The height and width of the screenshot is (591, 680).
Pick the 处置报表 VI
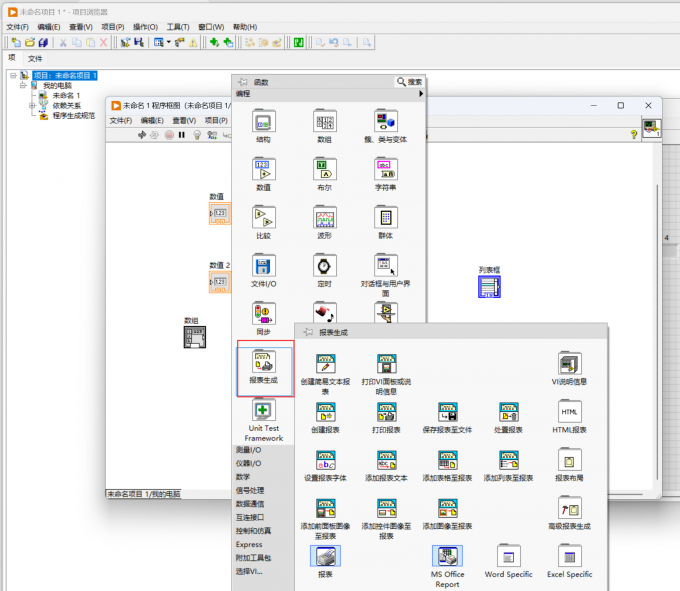click(x=509, y=412)
